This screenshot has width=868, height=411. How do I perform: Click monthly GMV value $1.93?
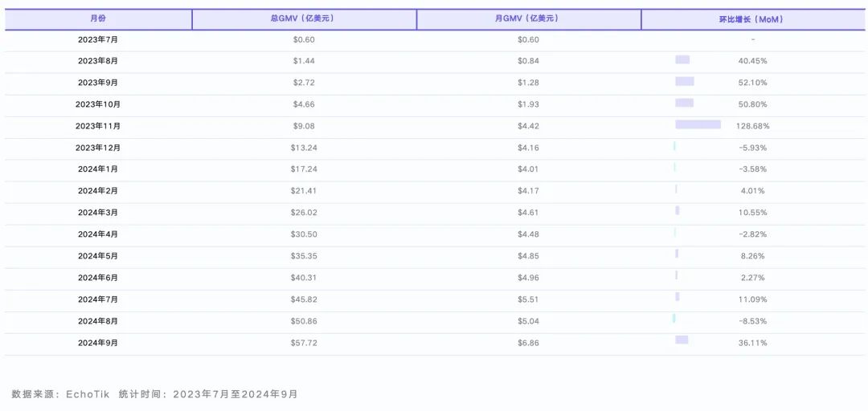[528, 104]
